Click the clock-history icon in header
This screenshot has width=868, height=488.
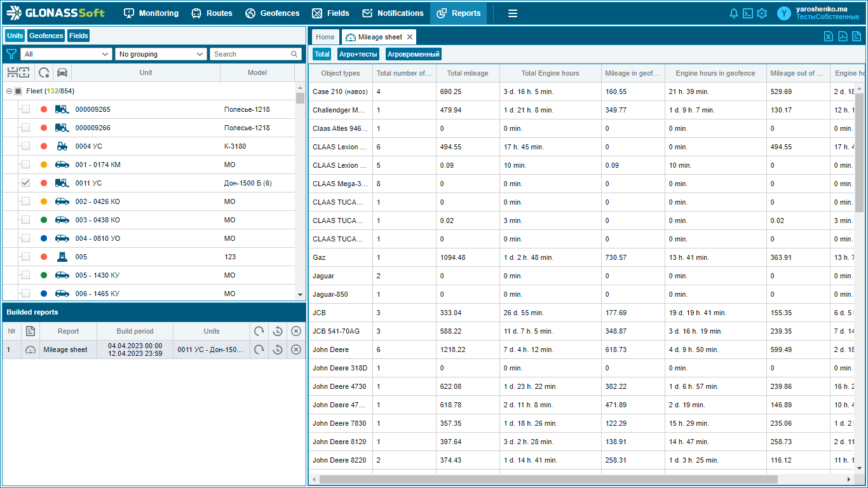277,331
